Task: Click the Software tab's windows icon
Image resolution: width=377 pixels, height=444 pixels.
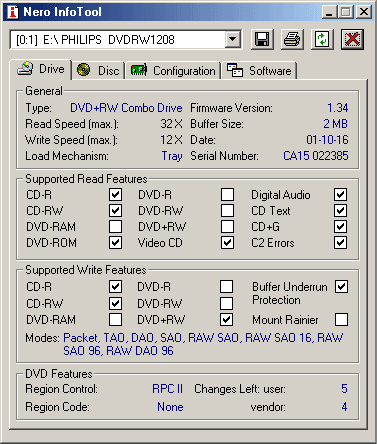Action: [x=235, y=70]
